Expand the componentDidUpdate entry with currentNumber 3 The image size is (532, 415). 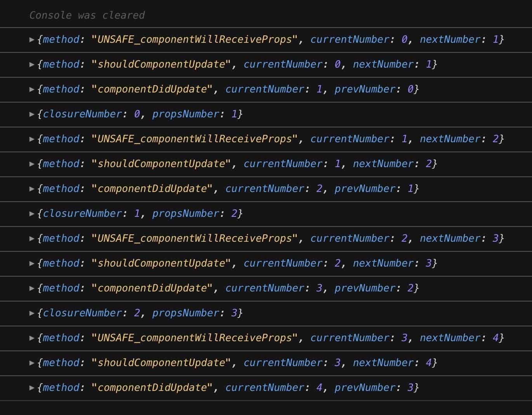(x=32, y=289)
